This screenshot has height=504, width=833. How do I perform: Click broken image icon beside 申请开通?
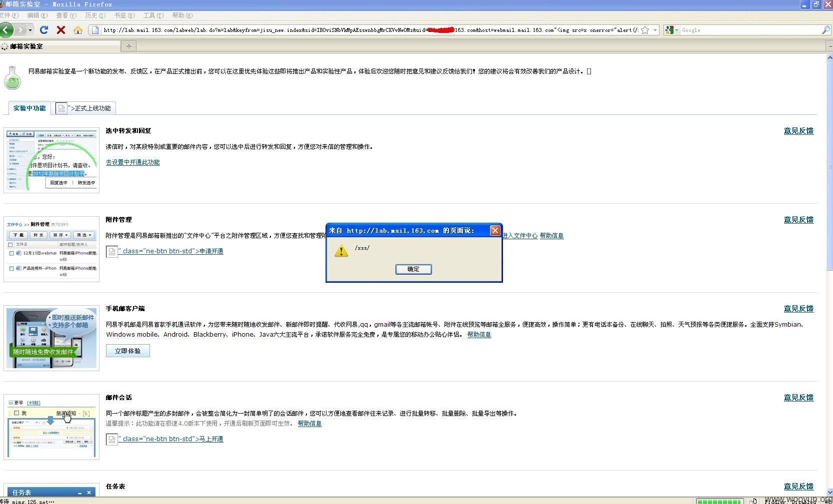coord(111,251)
